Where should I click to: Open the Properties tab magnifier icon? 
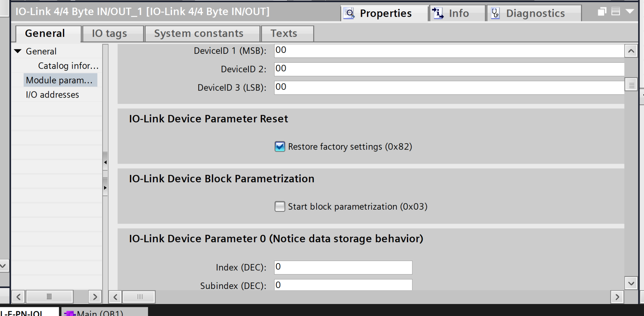pos(349,13)
